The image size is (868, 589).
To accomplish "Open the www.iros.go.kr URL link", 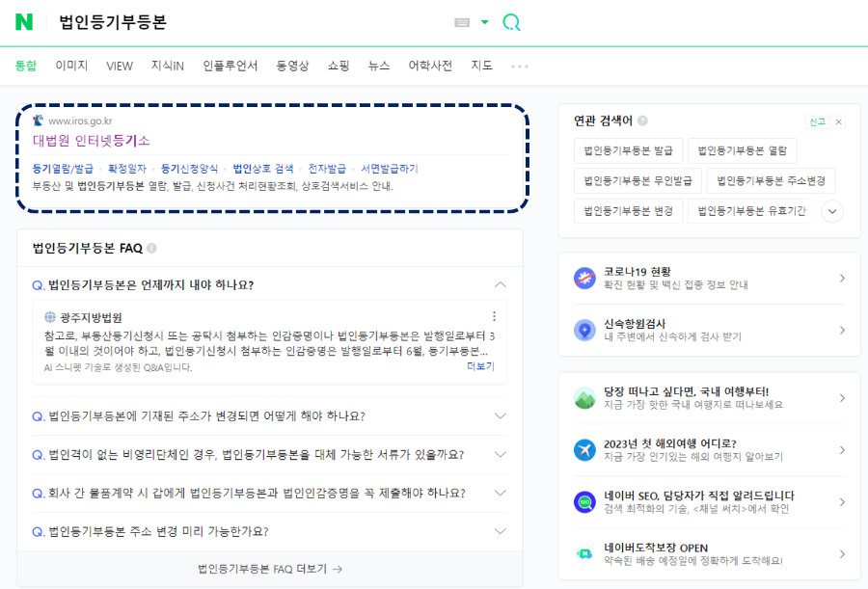I will pyautogui.click(x=80, y=120).
